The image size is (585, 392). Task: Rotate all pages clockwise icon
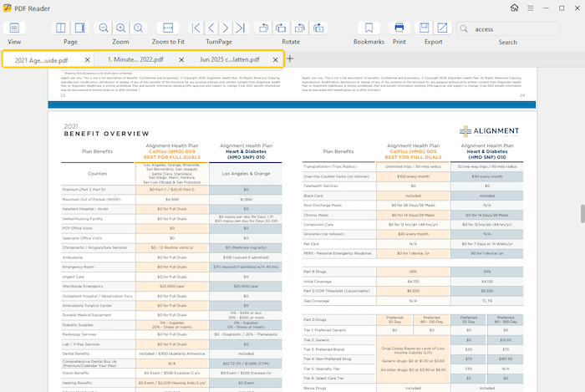[x=282, y=28]
